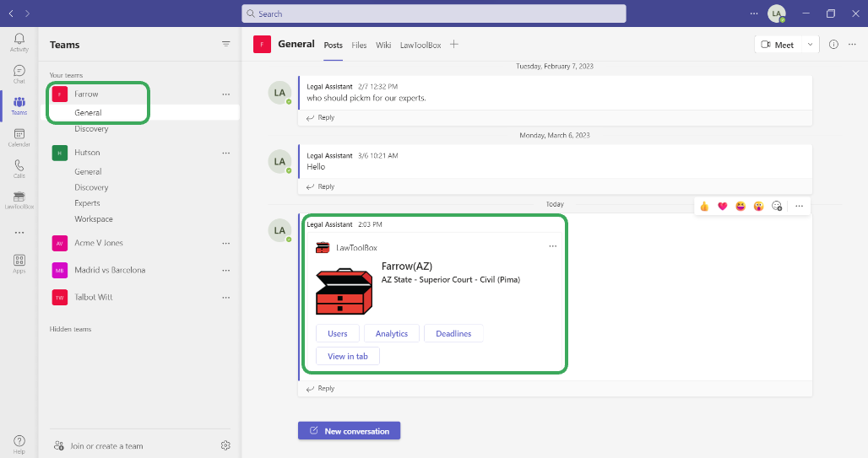This screenshot has height=458, width=868.
Task: Open Hutson Workspace channel
Action: (x=94, y=219)
